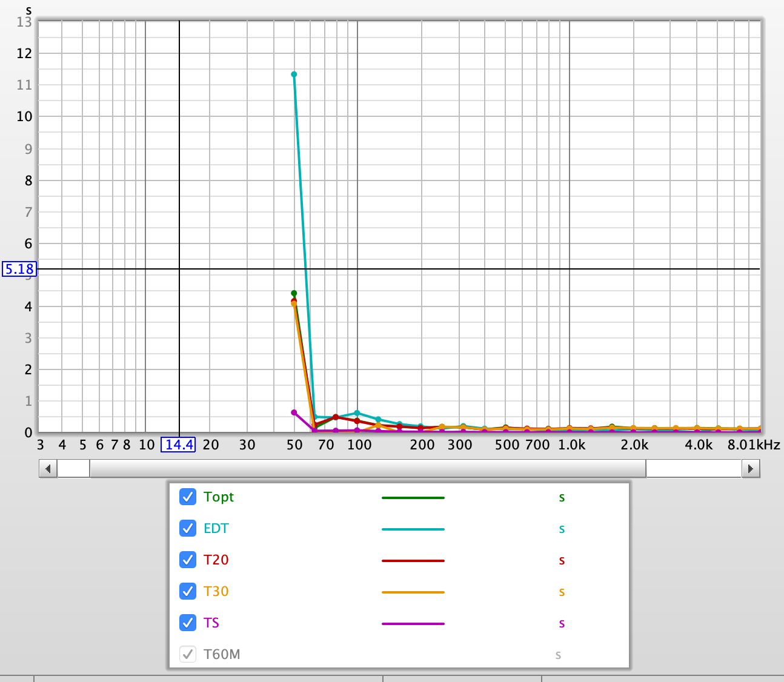
Task: Click the 10 label on the vertical axis
Action: 24,117
